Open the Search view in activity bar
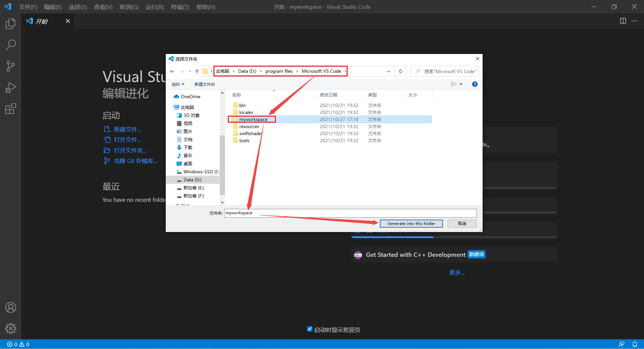The width and height of the screenshot is (644, 349). [10, 45]
